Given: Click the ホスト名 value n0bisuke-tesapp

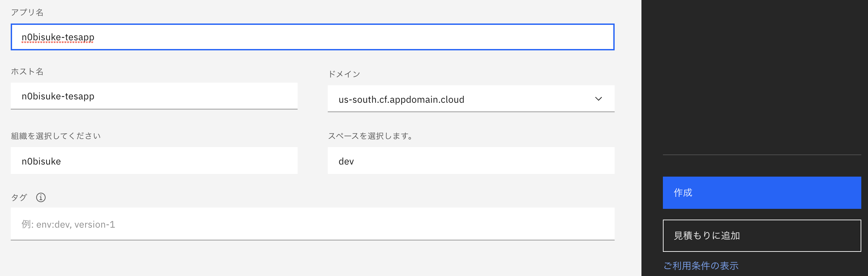Looking at the screenshot, I should click(x=57, y=96).
